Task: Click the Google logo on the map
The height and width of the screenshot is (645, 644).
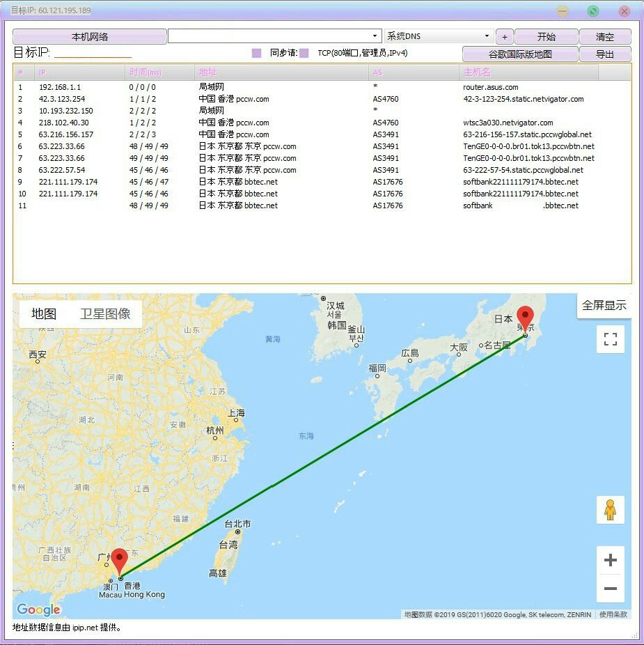Action: pyautogui.click(x=38, y=610)
